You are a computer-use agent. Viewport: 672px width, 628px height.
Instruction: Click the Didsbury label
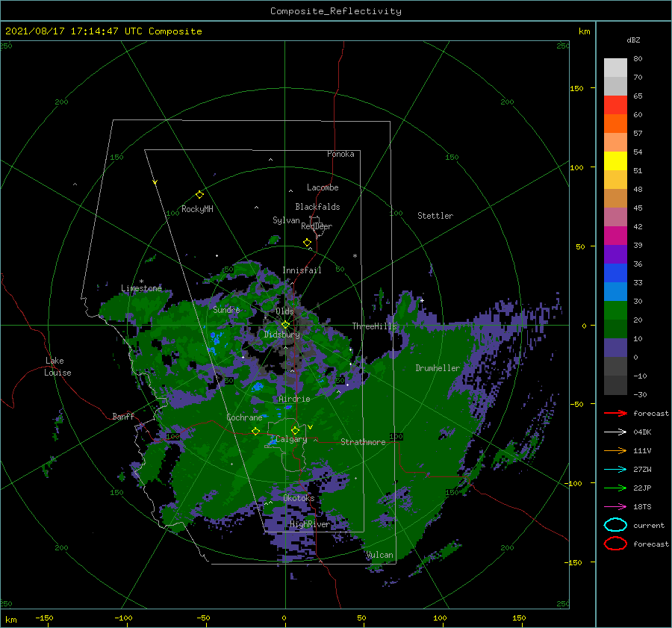click(281, 335)
